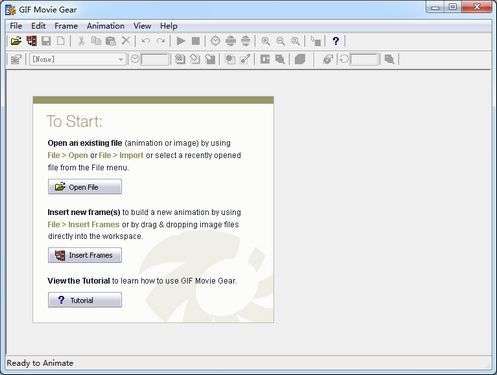
Task: Click the loop count input field
Action: [x=364, y=59]
